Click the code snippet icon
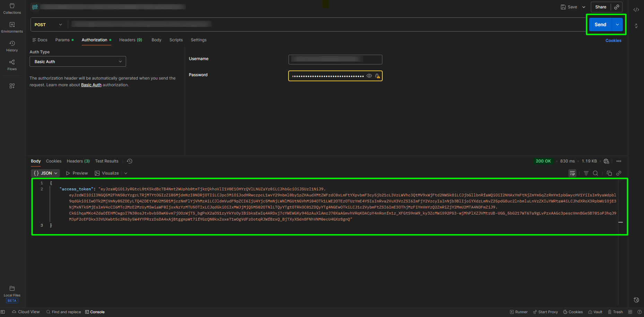 (636, 10)
